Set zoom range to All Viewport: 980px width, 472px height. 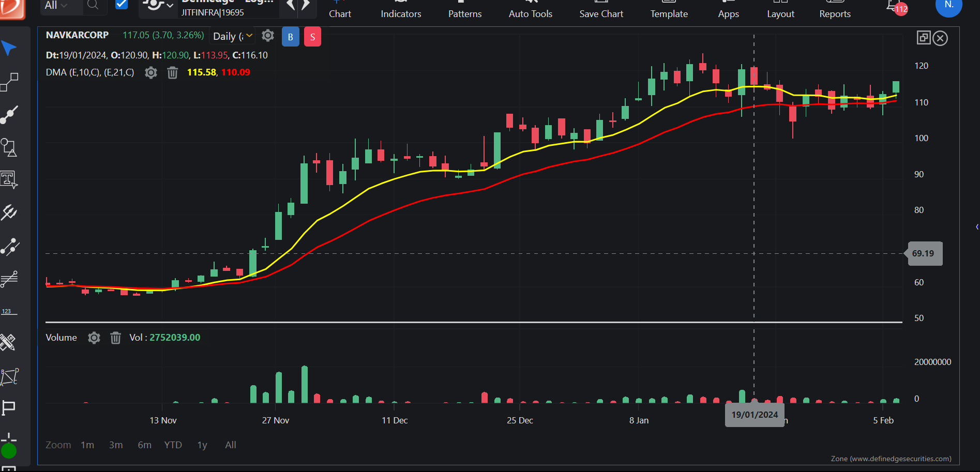pyautogui.click(x=231, y=445)
